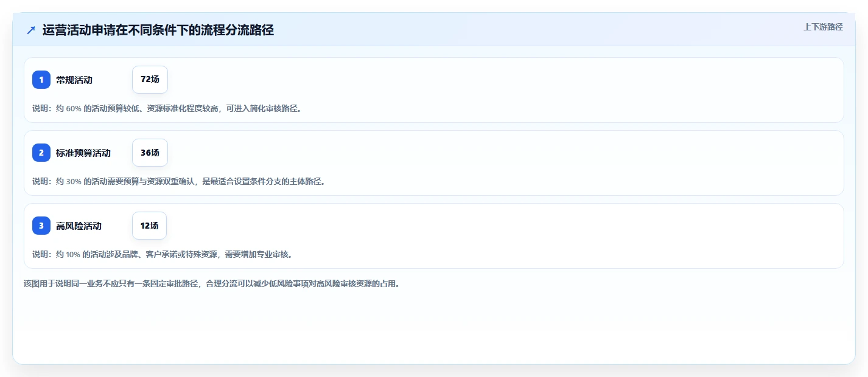Screen dimensions: 868x377
Task: Select the 高风险活动 label
Action: click(79, 226)
